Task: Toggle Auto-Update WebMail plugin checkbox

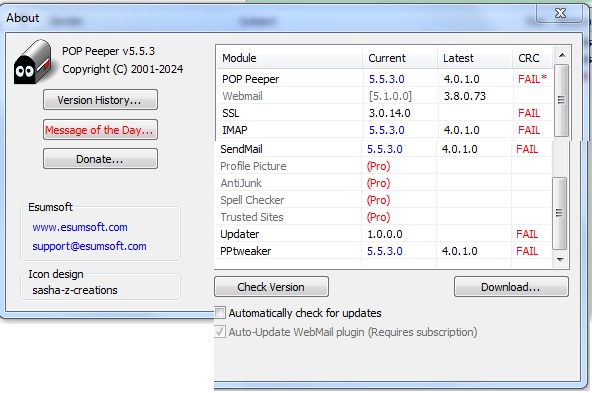Action: 220,332
